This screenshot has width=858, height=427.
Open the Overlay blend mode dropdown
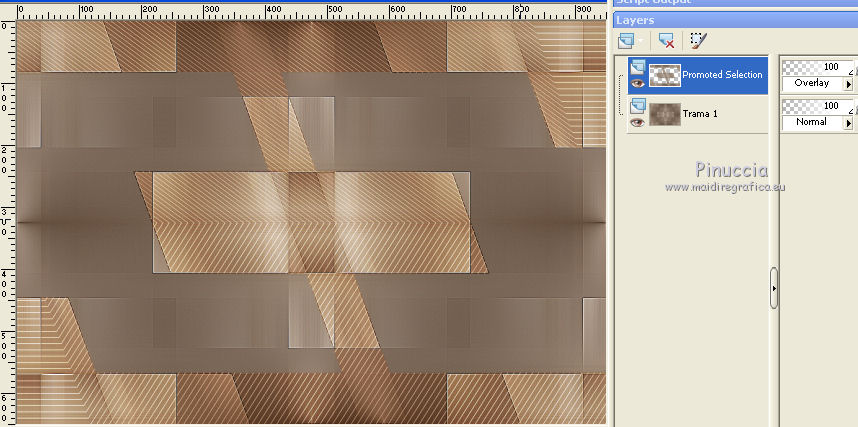click(x=849, y=84)
